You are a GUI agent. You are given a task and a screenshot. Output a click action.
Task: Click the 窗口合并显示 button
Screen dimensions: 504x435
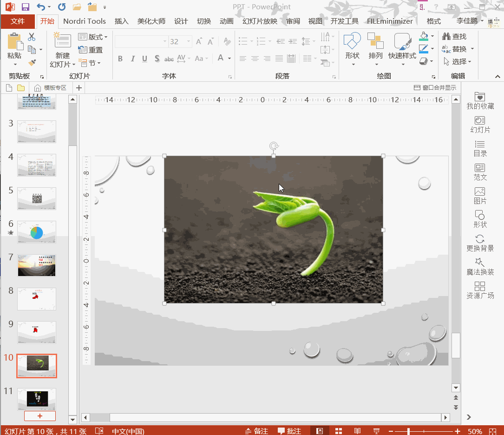point(435,87)
